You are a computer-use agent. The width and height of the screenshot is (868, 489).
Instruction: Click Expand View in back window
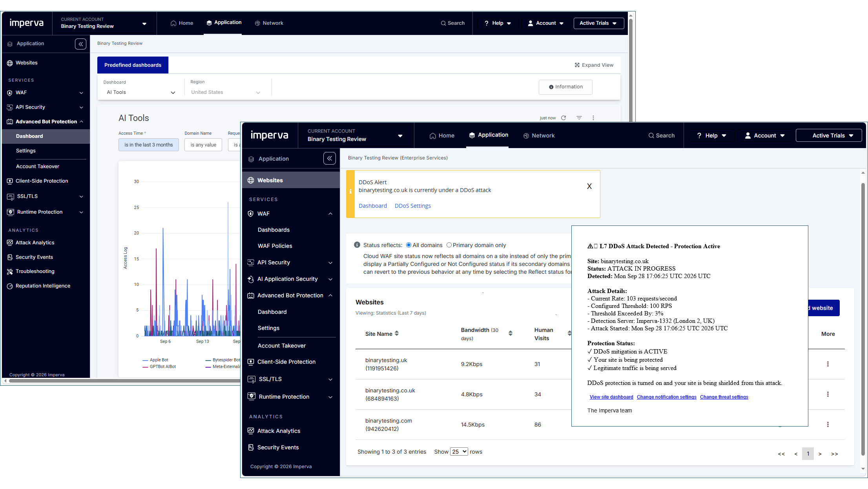click(594, 65)
